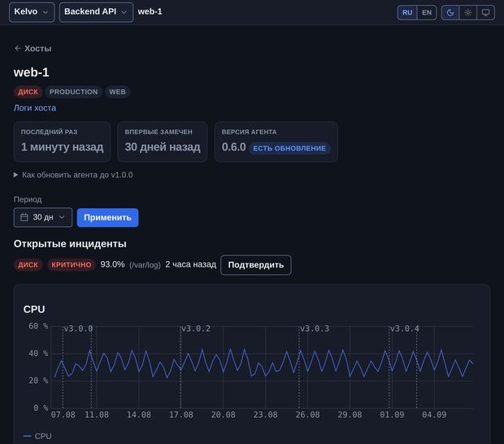Click the 2 часа назад timestamp
The image size is (504, 444).
point(190,264)
